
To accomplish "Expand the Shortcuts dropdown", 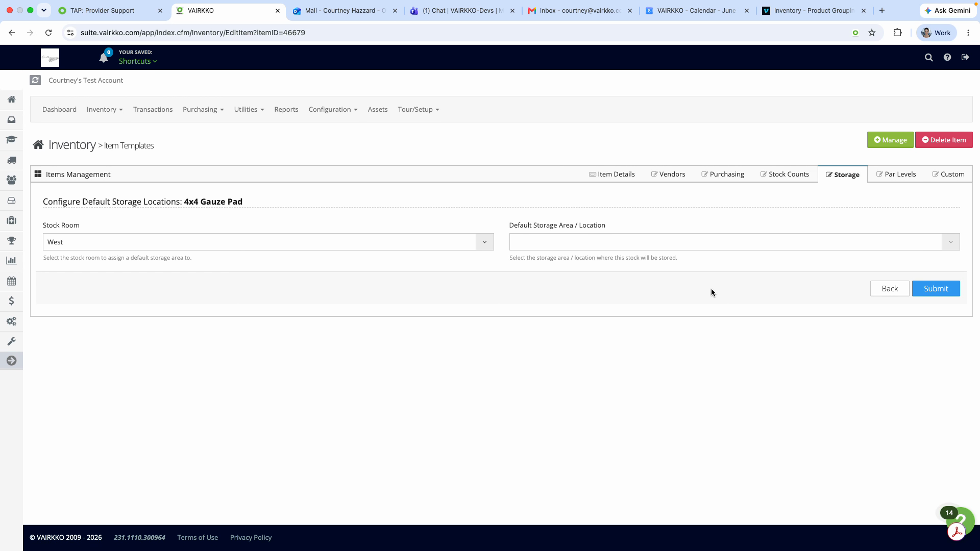I will click(138, 61).
